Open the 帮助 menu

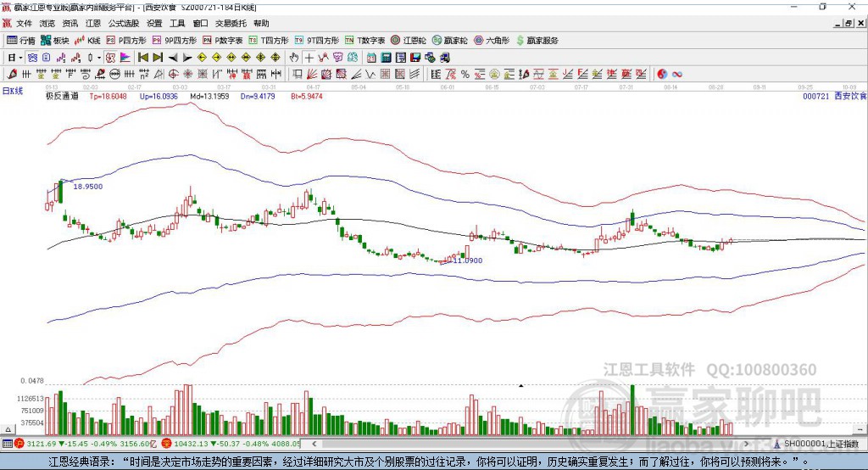click(x=261, y=23)
